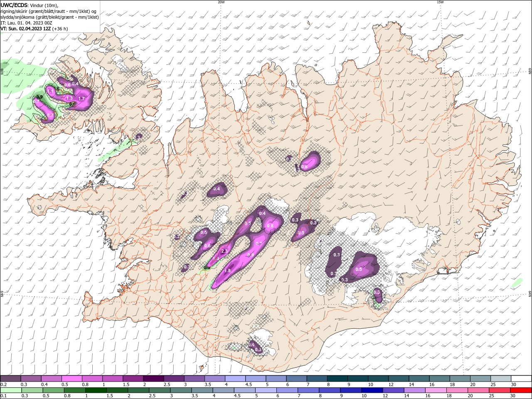Click the 18 swatch in the lower legend row

pos(457,390)
